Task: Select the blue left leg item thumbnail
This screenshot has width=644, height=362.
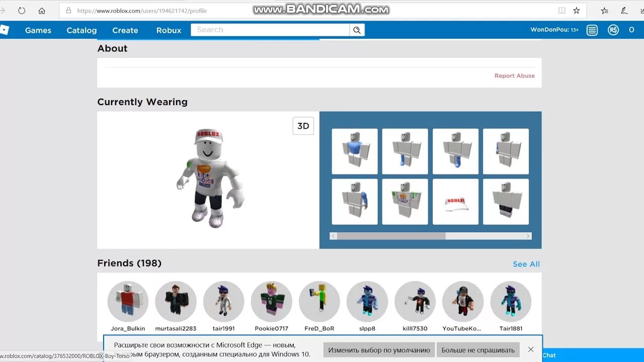Action: (405, 151)
